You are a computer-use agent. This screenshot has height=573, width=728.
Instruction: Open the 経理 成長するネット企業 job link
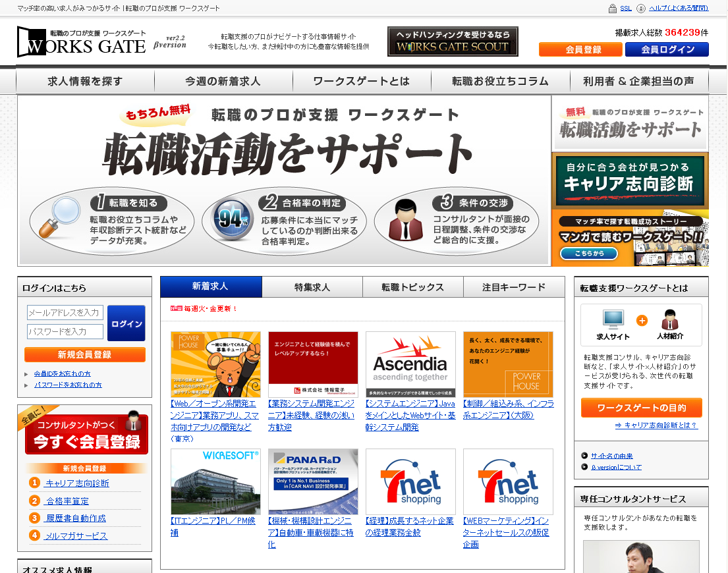click(410, 527)
